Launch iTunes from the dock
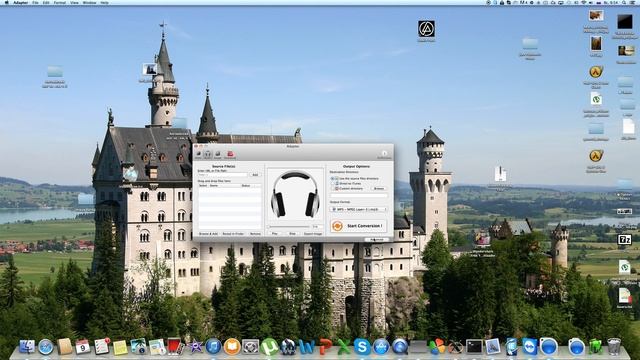 click(x=213, y=347)
